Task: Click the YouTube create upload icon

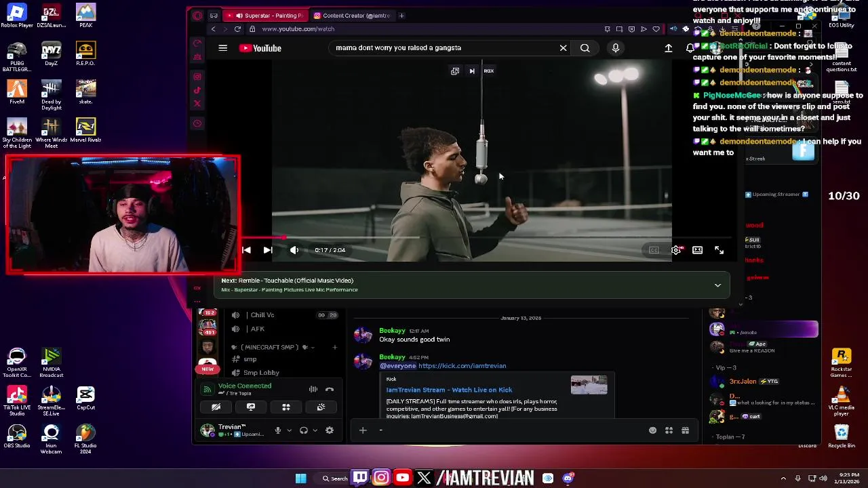Action: pos(668,48)
